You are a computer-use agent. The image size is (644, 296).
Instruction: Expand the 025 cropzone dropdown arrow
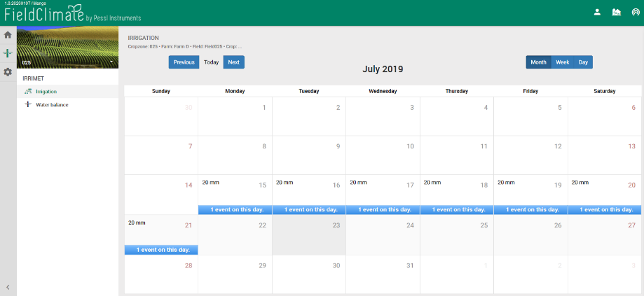point(111,62)
